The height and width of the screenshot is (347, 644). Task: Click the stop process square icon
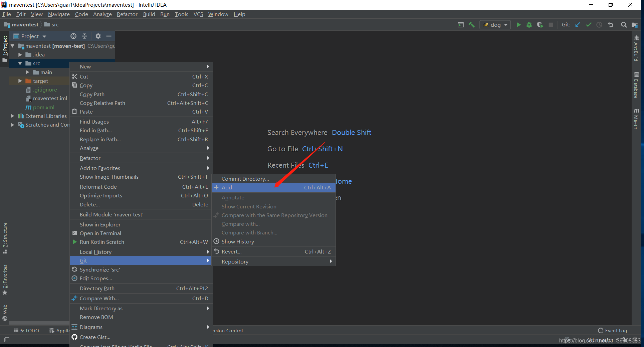tap(551, 25)
